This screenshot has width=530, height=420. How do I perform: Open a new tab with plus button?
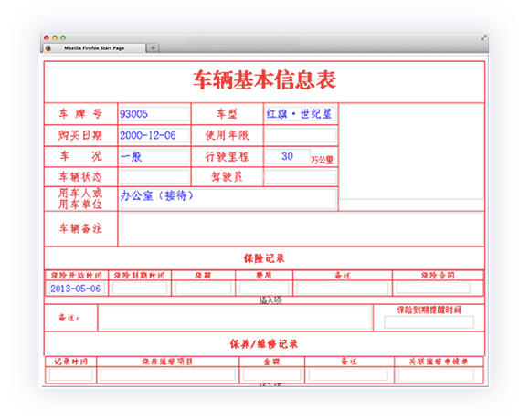coord(153,48)
